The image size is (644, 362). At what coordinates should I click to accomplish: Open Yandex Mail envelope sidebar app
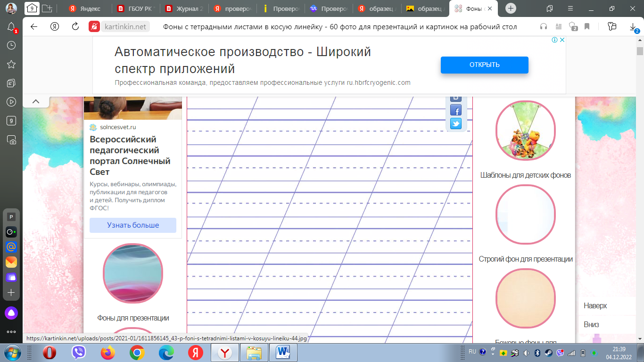pyautogui.click(x=11, y=262)
